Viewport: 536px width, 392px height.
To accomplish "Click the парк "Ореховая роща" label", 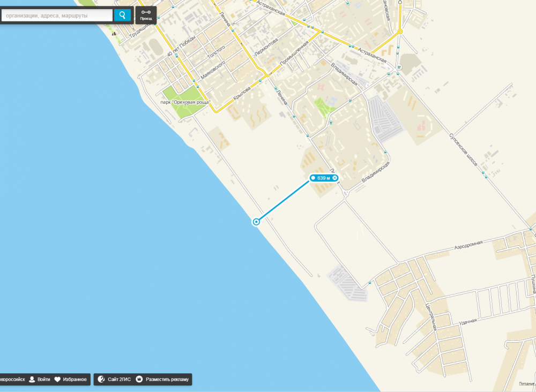I will click(x=185, y=102).
